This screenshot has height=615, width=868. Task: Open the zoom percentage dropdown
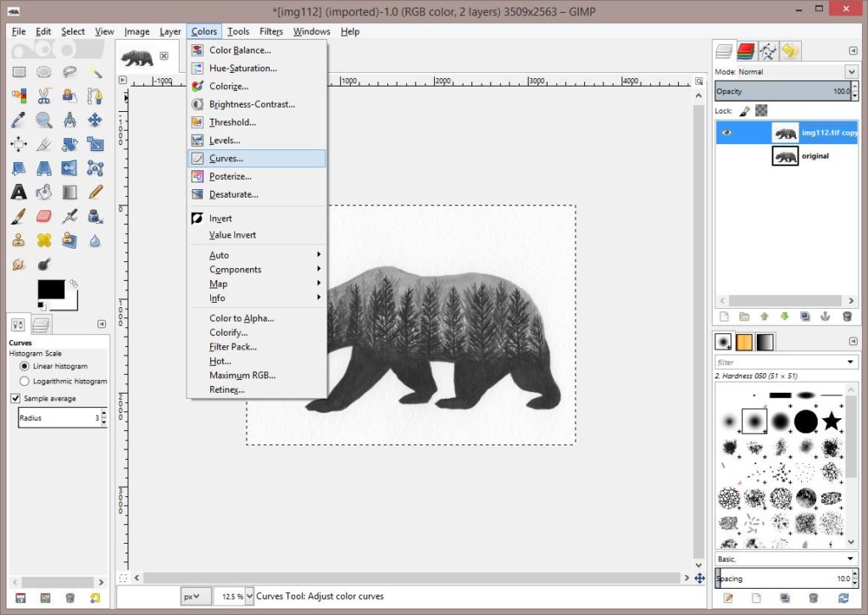(250, 596)
